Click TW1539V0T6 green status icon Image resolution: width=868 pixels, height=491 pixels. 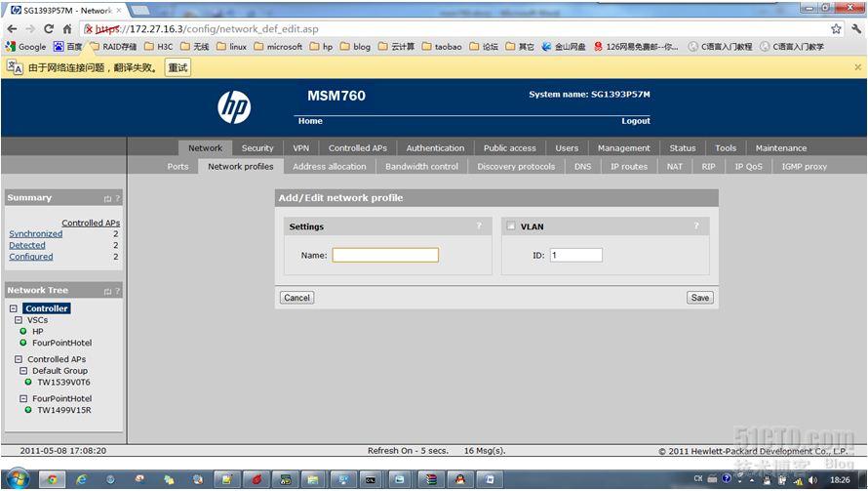27,382
